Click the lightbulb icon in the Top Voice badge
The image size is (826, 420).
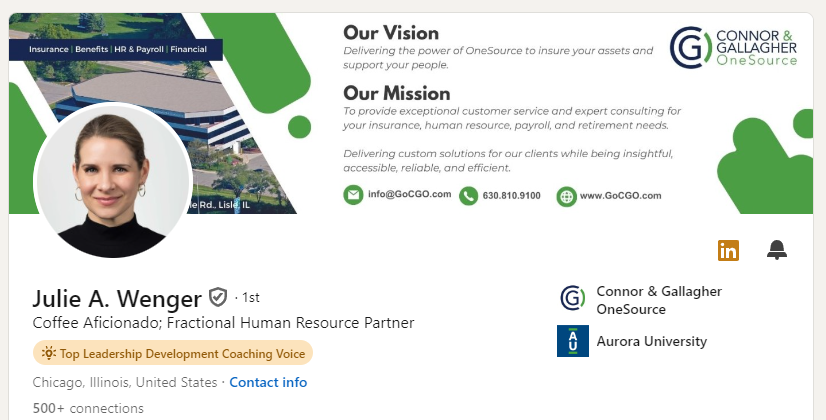[x=48, y=353]
